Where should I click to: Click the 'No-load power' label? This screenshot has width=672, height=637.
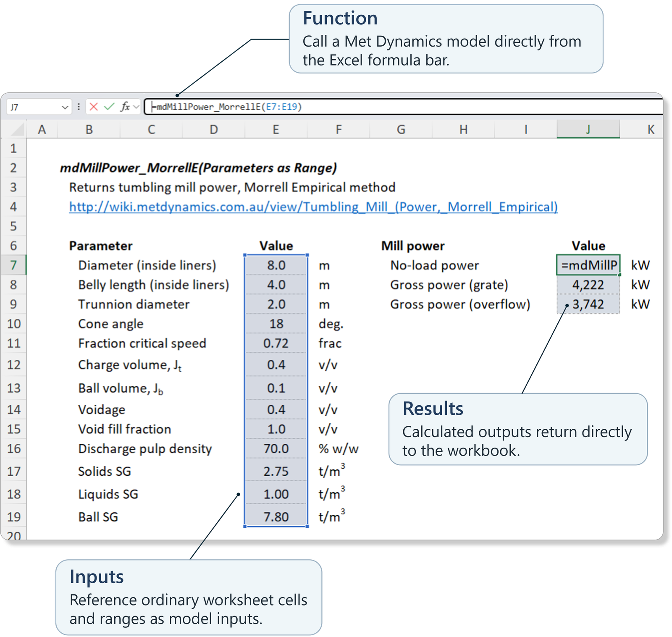coord(434,265)
